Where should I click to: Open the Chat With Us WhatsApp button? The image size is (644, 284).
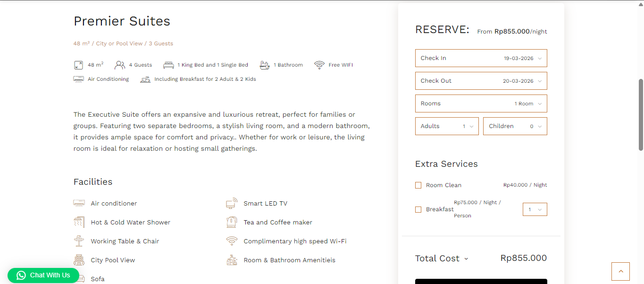tap(43, 275)
